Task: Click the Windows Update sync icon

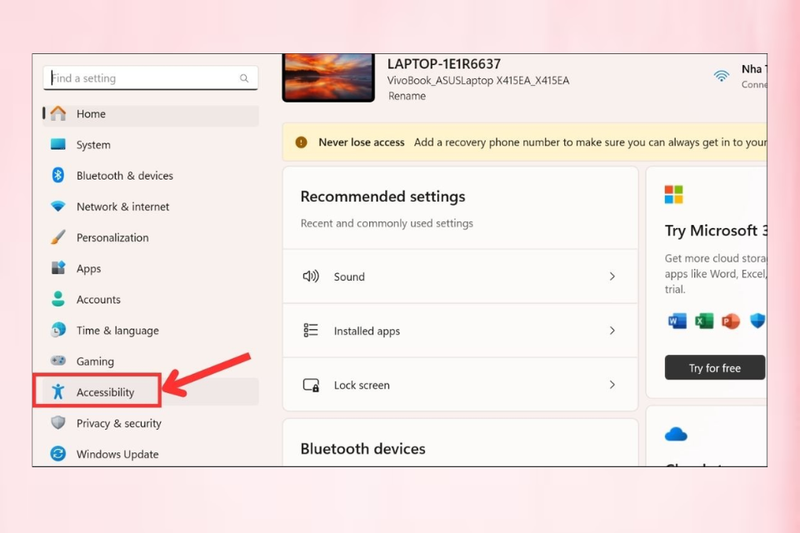Action: 58,453
